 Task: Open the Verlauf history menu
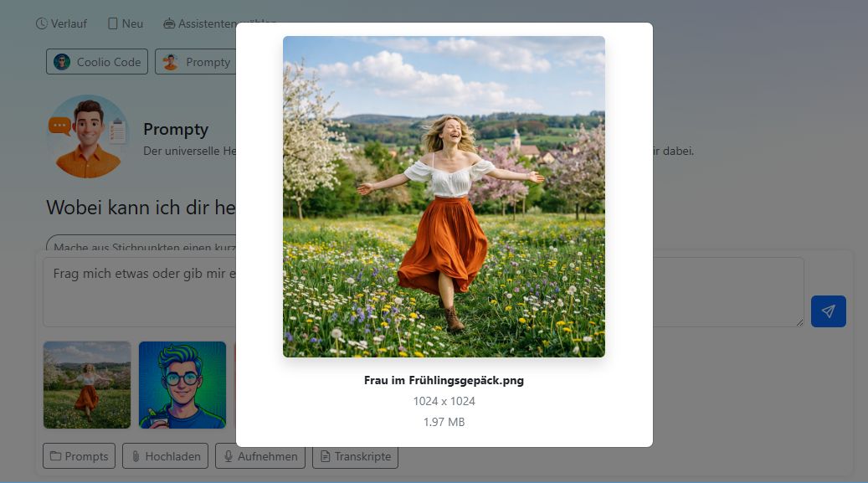61,23
